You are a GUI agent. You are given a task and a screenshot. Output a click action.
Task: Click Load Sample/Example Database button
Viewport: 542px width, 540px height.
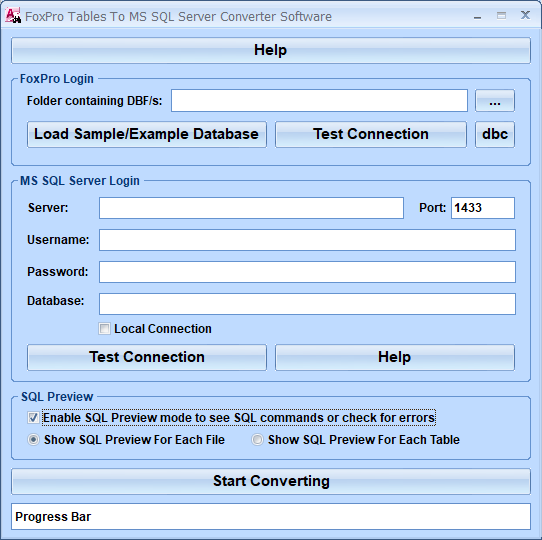(147, 134)
